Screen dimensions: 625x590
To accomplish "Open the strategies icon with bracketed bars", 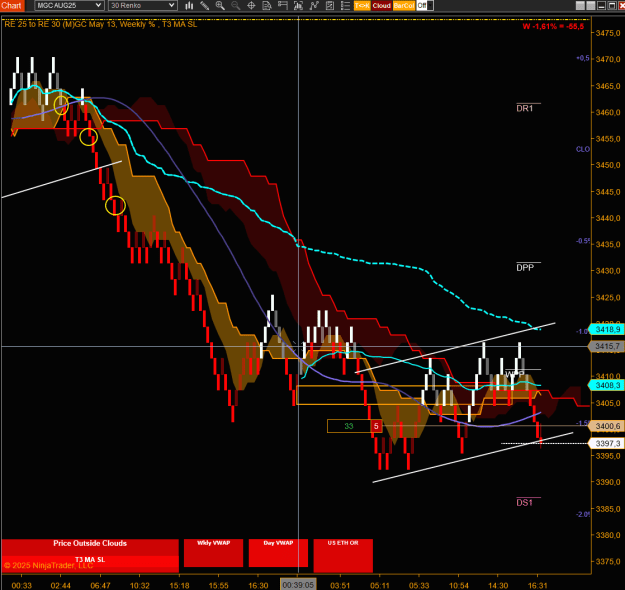I will (x=298, y=6).
